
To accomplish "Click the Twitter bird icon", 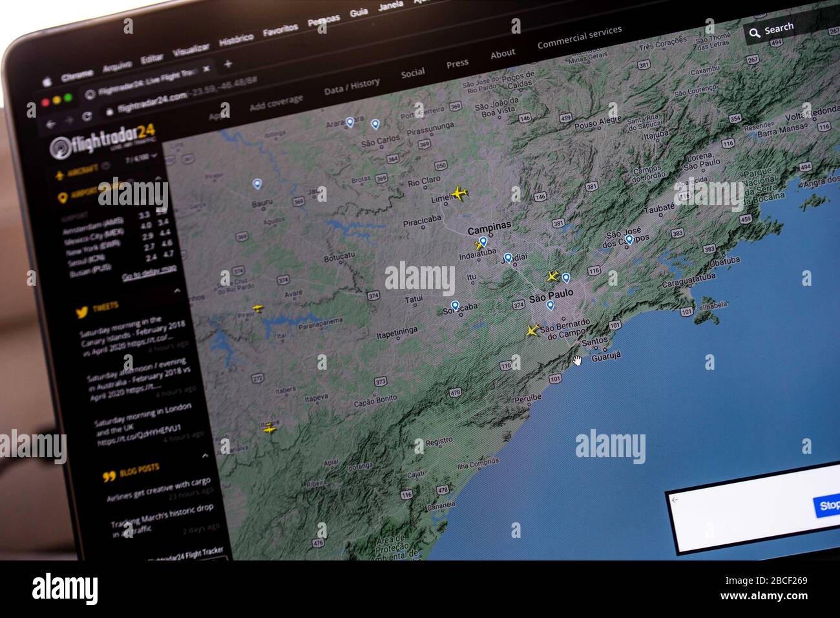I will tap(81, 313).
